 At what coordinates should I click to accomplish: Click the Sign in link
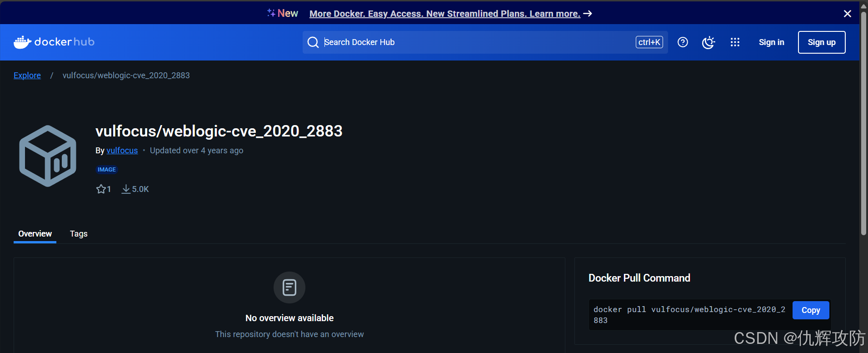pos(772,42)
